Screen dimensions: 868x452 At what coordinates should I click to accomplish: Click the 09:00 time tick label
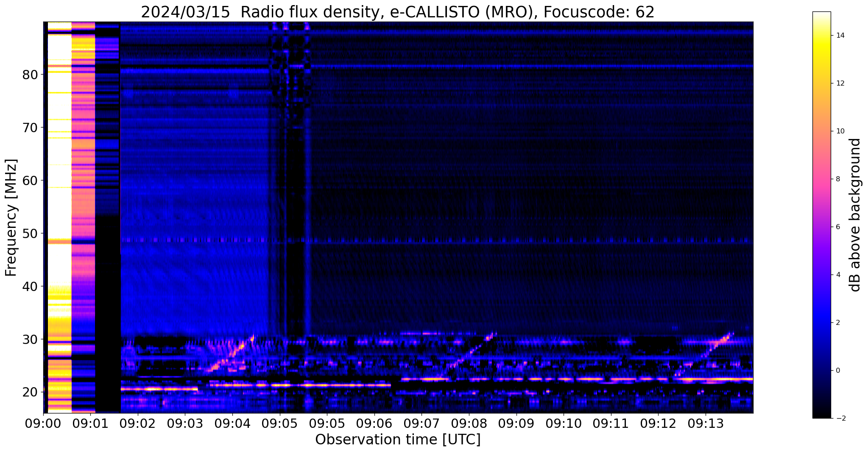click(x=43, y=424)
